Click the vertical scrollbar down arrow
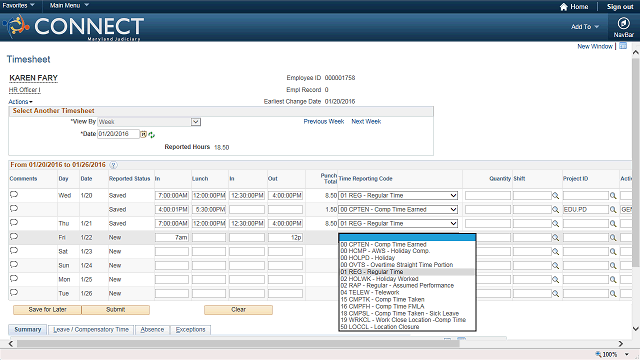The image size is (640, 360). 636,329
